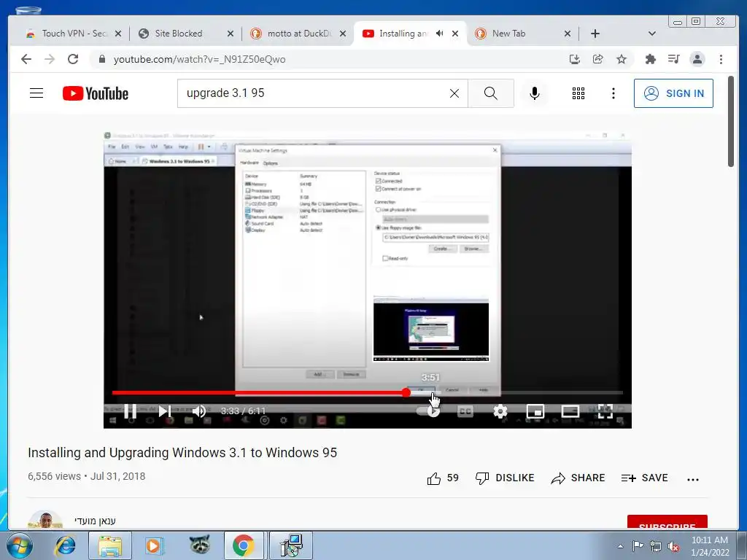
Task: Open YouTube hamburger guide menu
Action: (36, 93)
